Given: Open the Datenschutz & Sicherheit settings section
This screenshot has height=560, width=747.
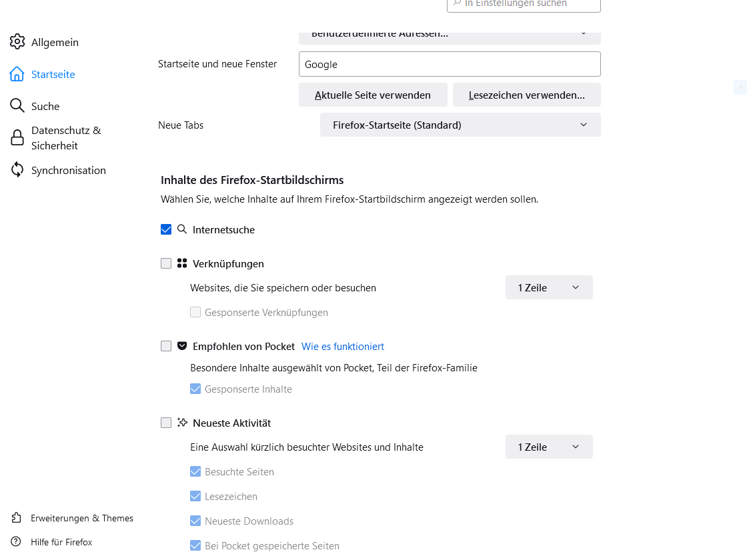Looking at the screenshot, I should pos(66,138).
